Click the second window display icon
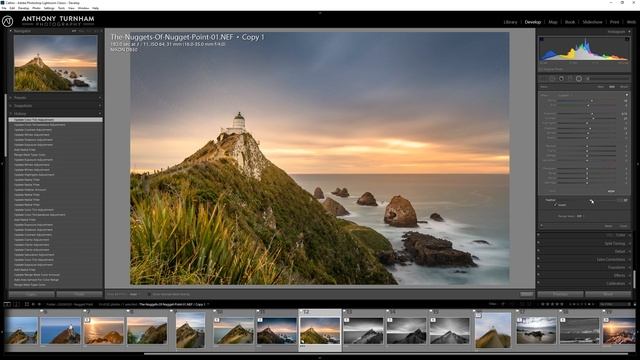 [16, 304]
